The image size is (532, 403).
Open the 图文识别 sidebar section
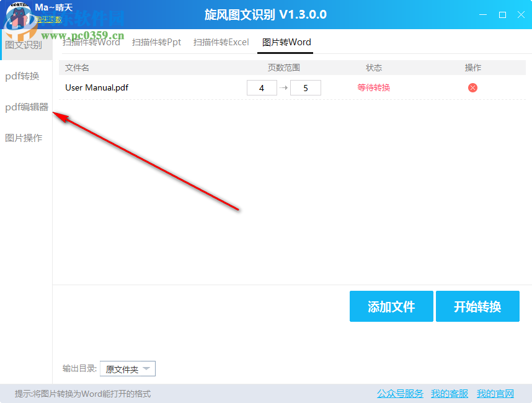pos(25,45)
